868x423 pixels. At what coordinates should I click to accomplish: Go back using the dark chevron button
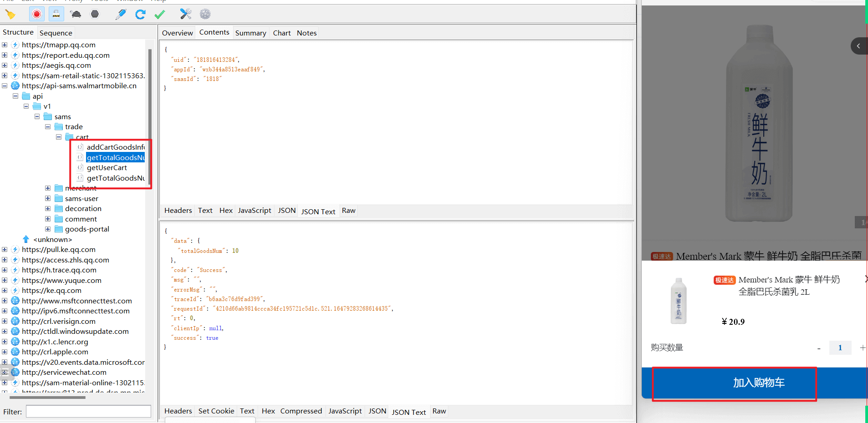pos(859,46)
